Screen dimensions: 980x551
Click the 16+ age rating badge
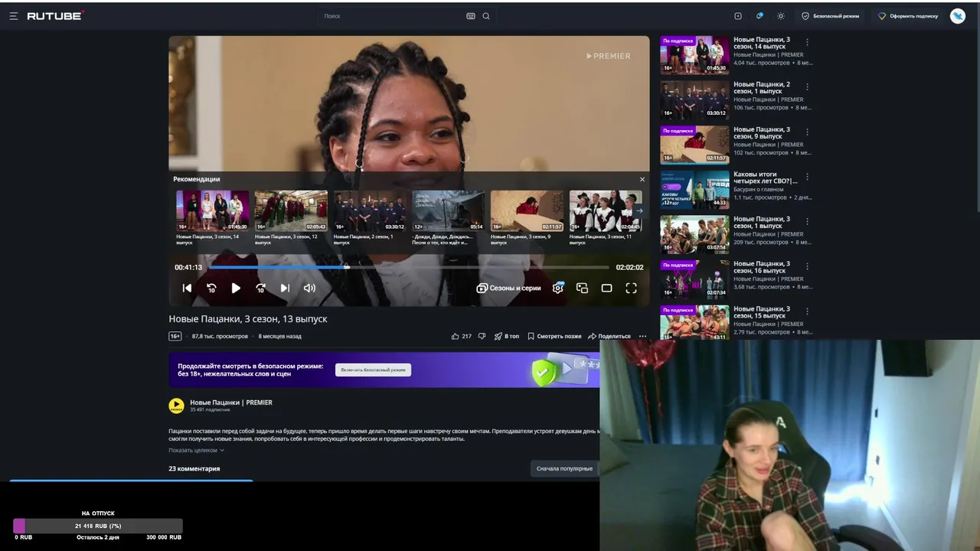175,336
